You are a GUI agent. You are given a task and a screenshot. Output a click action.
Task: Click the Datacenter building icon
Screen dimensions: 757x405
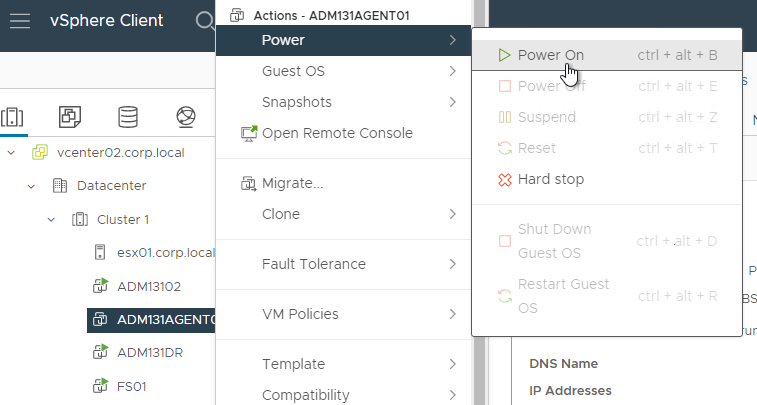[x=60, y=185]
